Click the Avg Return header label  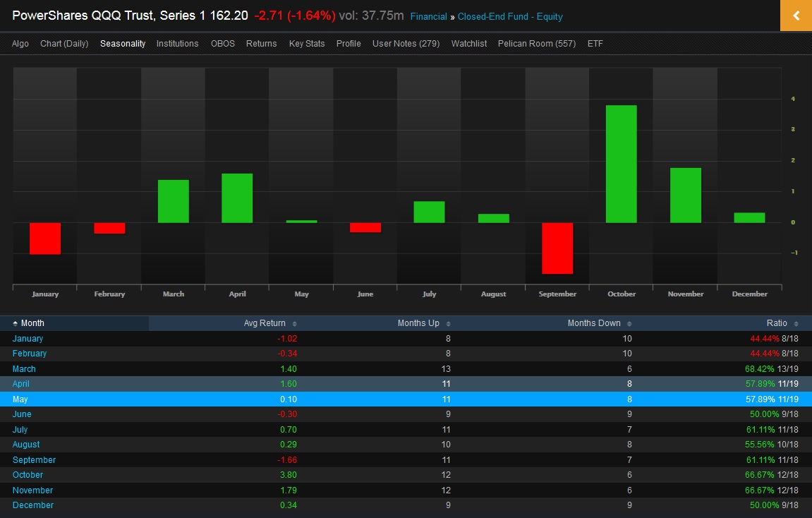(x=265, y=323)
